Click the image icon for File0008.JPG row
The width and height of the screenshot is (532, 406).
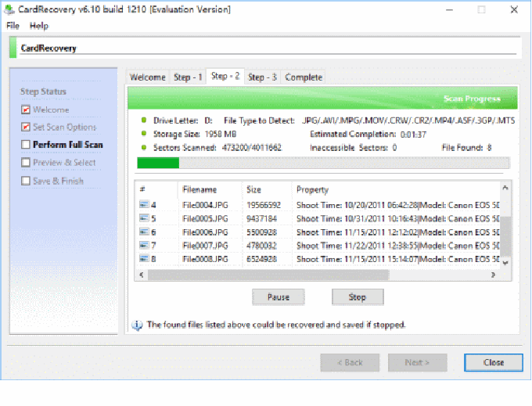click(x=144, y=258)
